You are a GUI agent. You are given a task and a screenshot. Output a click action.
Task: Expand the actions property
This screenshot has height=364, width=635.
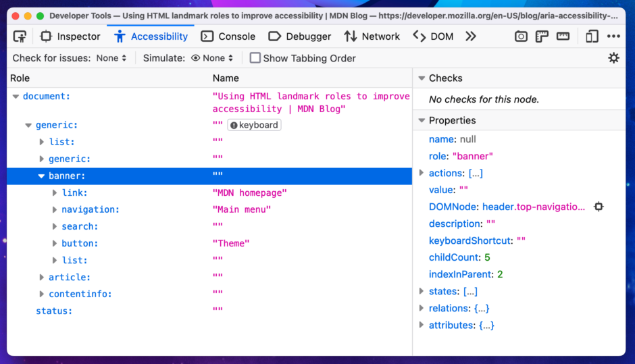(x=421, y=173)
